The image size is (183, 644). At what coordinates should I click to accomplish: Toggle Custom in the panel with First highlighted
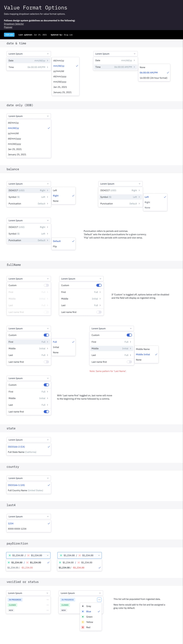click(x=46, y=335)
